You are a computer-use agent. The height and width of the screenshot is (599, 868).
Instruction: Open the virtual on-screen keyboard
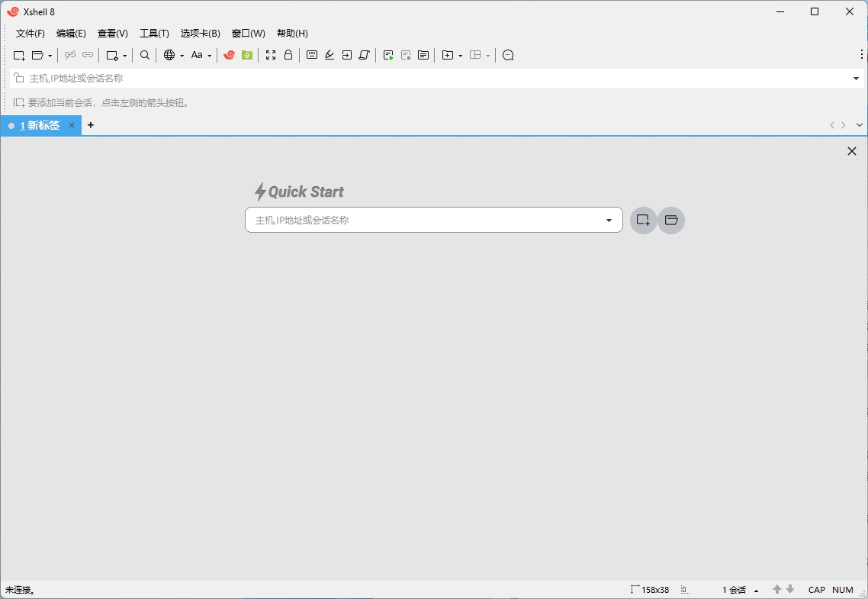point(312,55)
